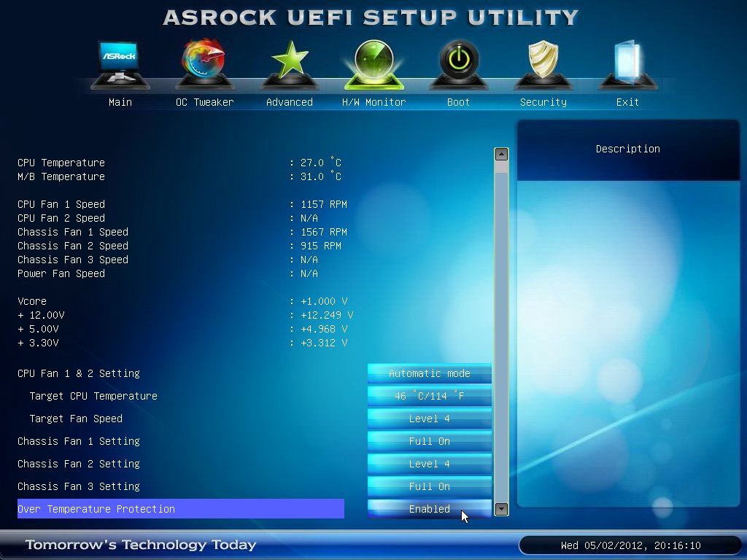Click the +4.968 V voltage reading

(324, 329)
